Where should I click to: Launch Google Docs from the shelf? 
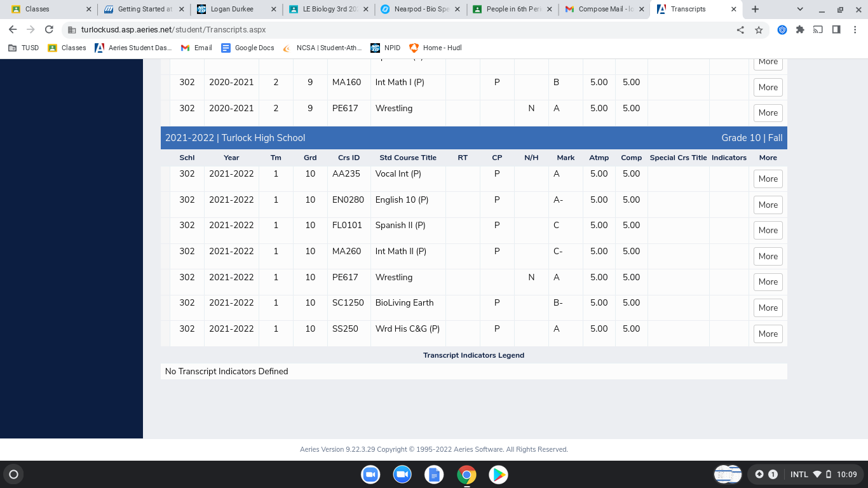point(434,475)
